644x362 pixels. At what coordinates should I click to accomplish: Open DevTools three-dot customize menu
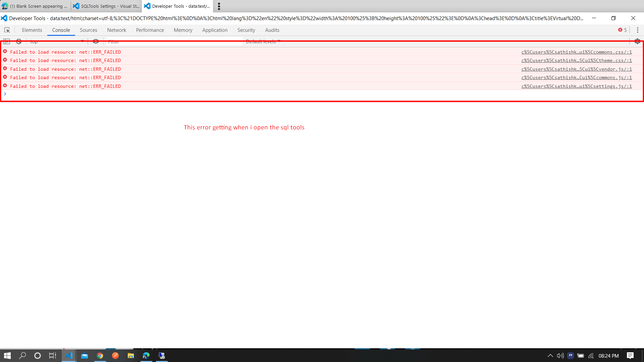click(637, 30)
